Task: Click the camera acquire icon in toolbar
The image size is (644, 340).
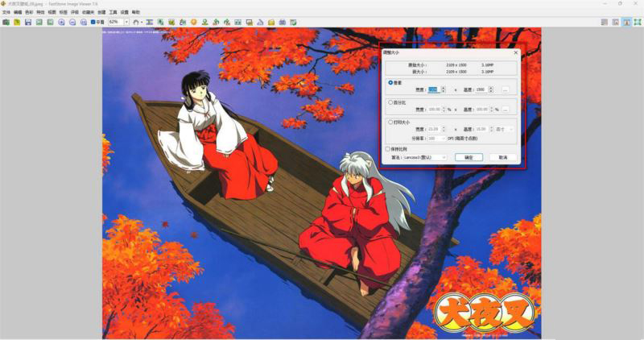Action: (6, 23)
